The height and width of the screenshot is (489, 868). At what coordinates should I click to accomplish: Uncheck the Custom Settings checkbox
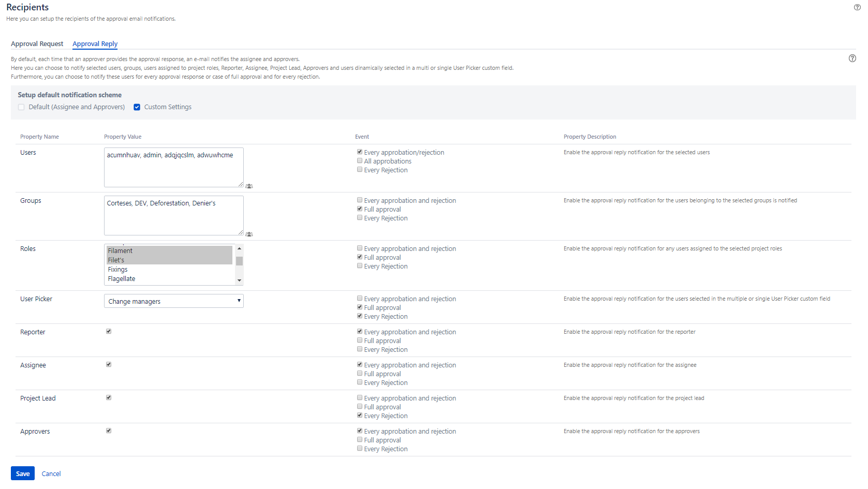137,107
